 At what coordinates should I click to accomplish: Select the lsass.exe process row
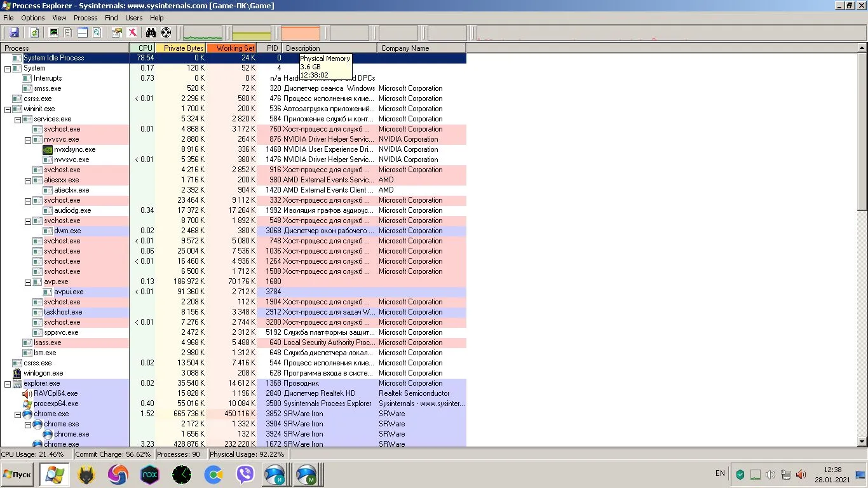[233, 342]
